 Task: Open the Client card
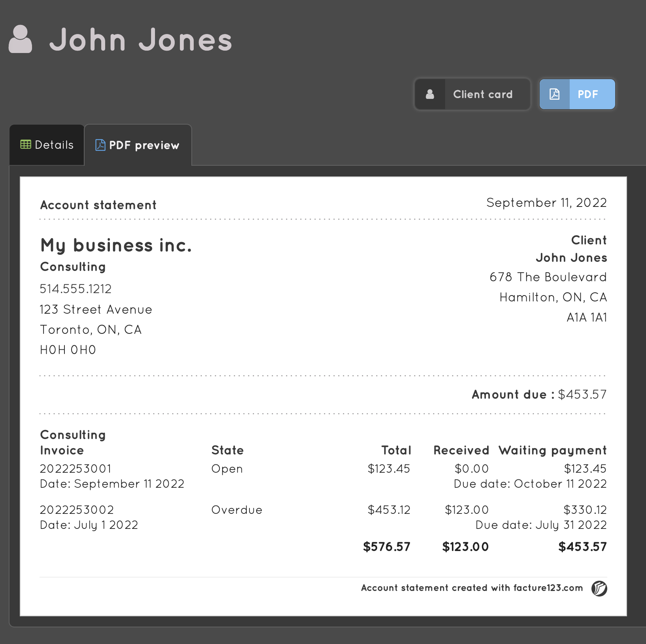(x=482, y=94)
